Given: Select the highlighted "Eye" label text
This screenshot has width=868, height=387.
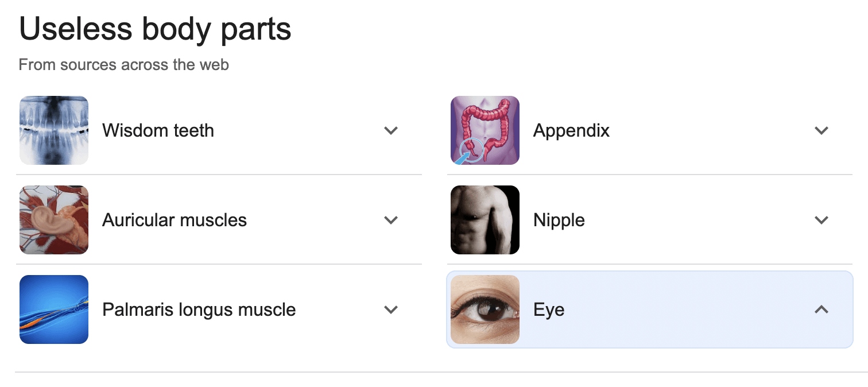Looking at the screenshot, I should 549,309.
